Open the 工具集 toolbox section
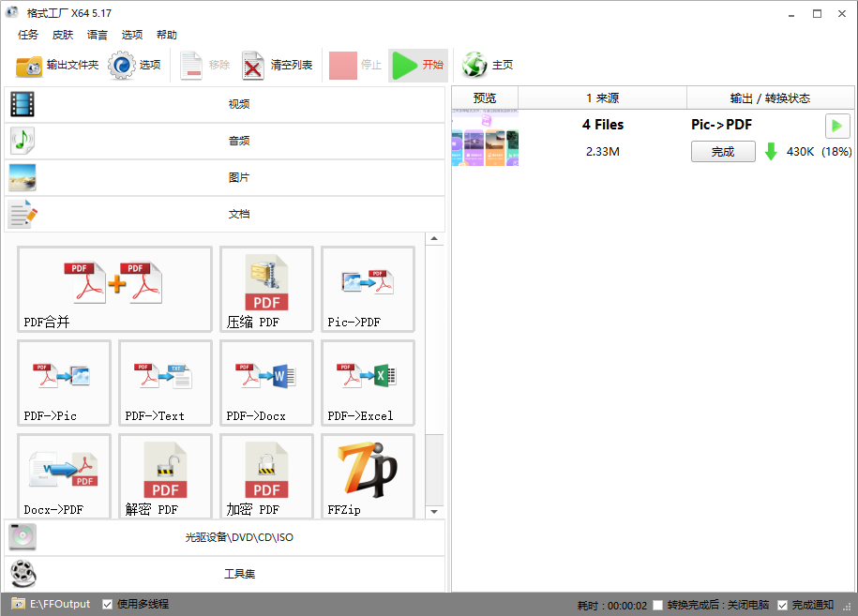This screenshot has height=616, width=858. click(237, 574)
